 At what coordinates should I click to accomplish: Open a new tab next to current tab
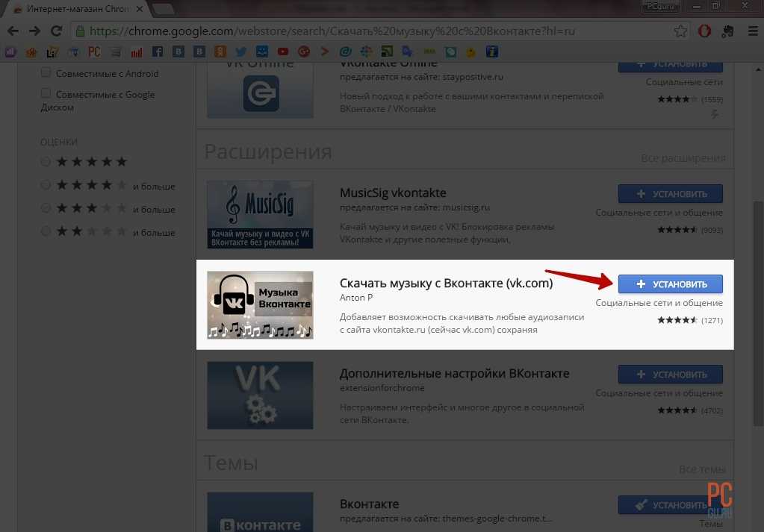[162, 9]
